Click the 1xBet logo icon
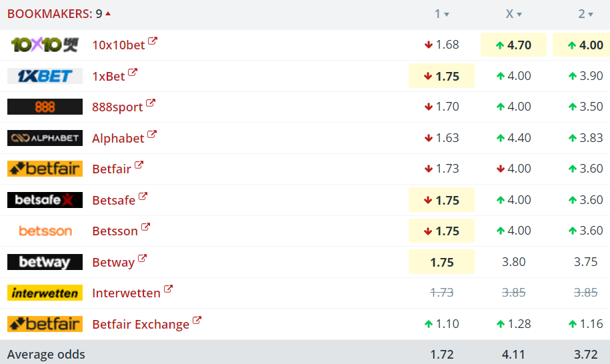Screen dimensions: 610x364 pos(45,76)
